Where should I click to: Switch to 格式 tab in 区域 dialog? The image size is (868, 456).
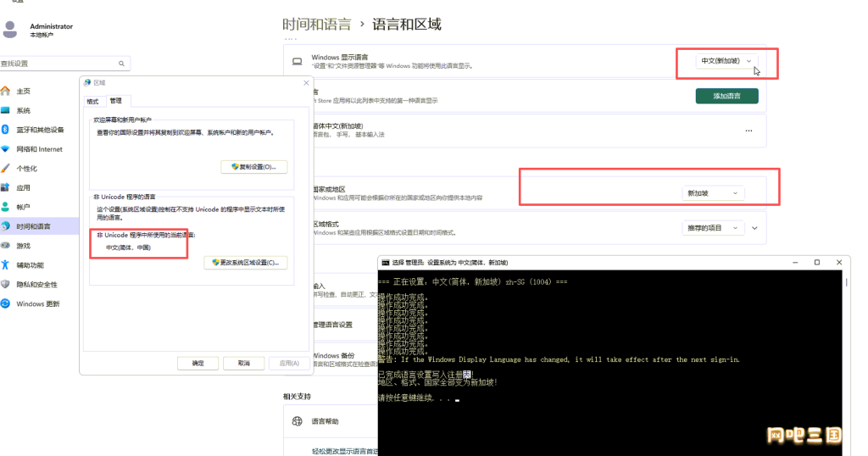tap(93, 101)
